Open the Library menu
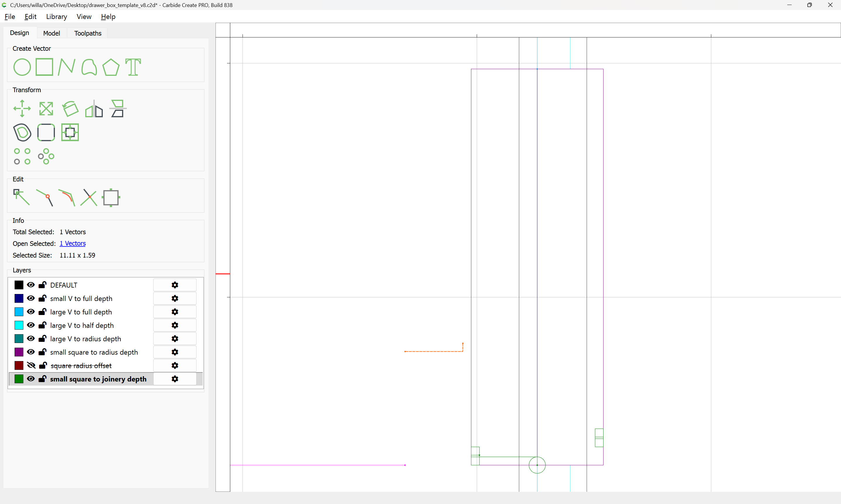 56,17
